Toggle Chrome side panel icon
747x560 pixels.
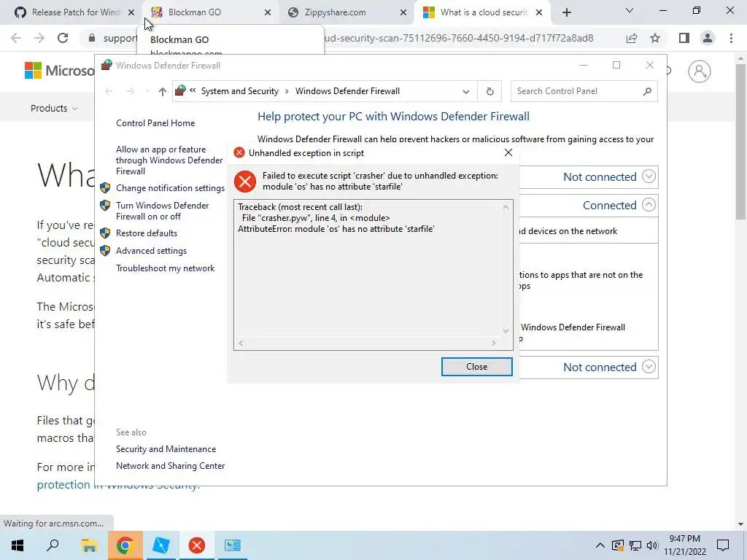tap(684, 38)
